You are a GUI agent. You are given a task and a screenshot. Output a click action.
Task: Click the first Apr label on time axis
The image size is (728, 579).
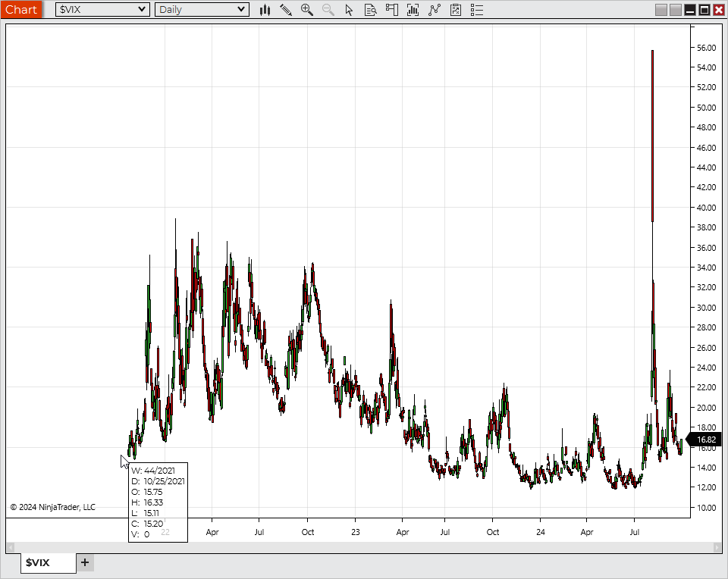click(x=212, y=532)
